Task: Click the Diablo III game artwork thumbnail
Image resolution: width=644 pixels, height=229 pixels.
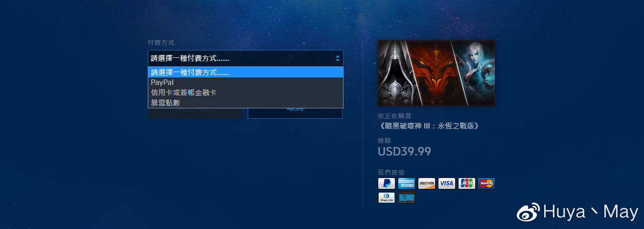Action: 437,73
